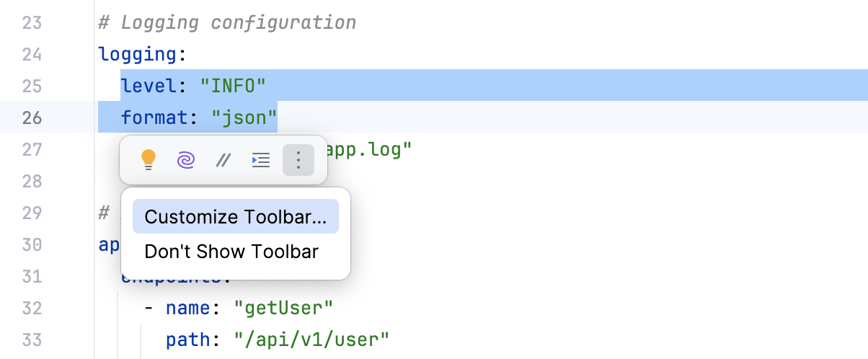Click the "/api/v1/user" path value
The height and width of the screenshot is (359, 868).
[311, 339]
